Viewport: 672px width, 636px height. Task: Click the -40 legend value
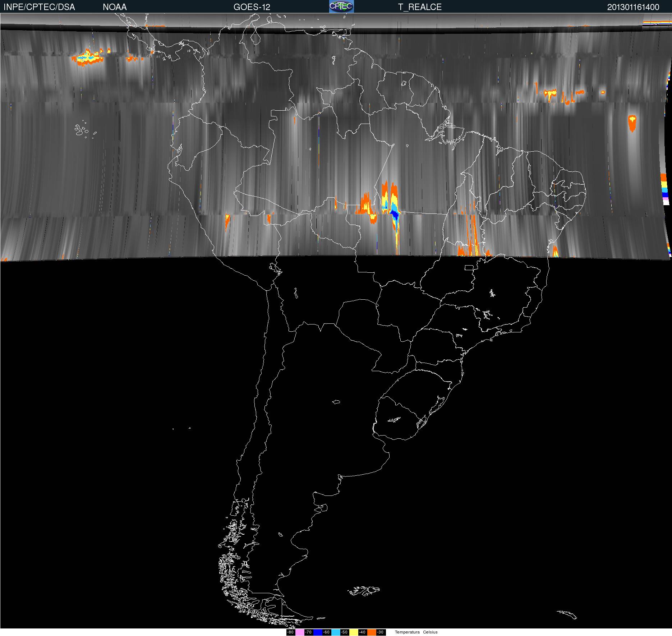click(362, 632)
